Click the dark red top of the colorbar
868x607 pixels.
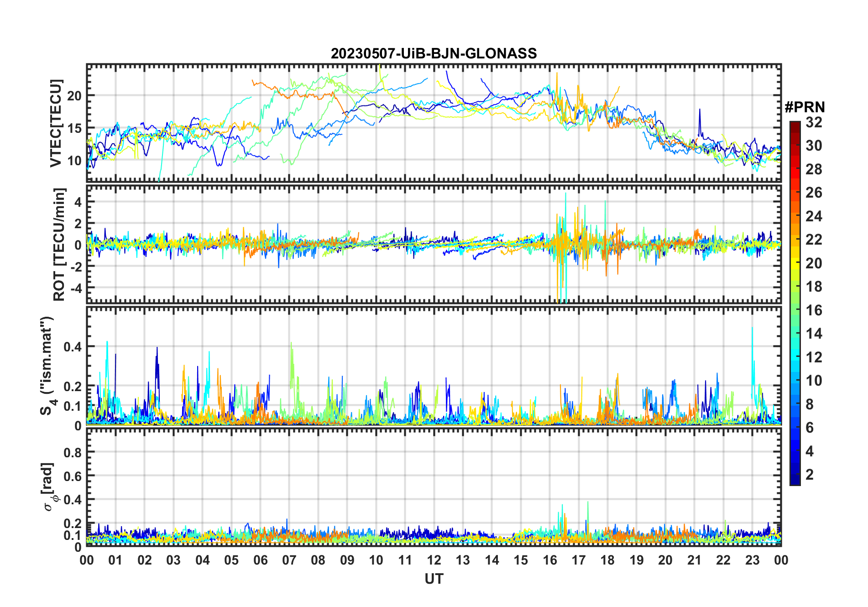(795, 125)
